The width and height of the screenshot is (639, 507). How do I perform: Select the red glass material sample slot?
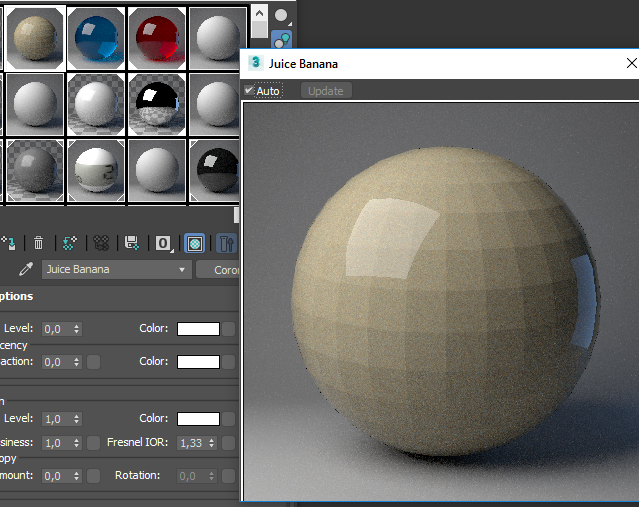point(157,35)
